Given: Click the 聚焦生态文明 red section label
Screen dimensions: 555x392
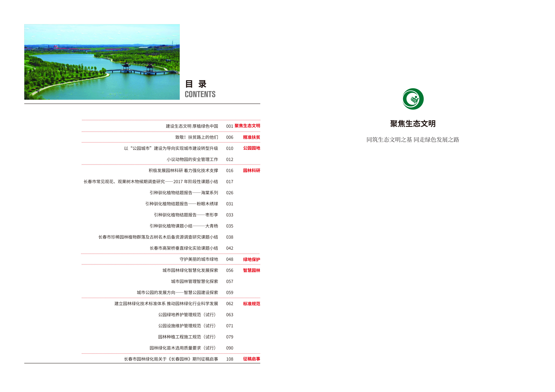Looking at the screenshot, I should [247, 126].
